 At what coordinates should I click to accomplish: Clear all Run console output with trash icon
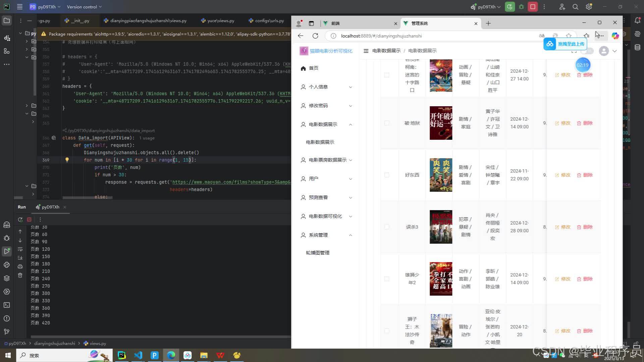[20, 275]
